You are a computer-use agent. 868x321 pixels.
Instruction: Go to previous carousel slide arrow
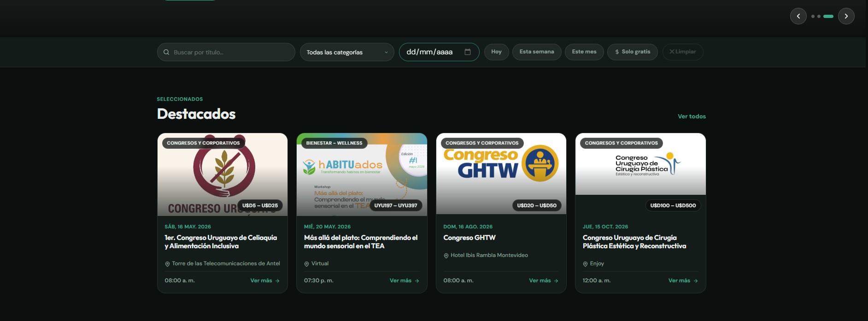click(798, 16)
